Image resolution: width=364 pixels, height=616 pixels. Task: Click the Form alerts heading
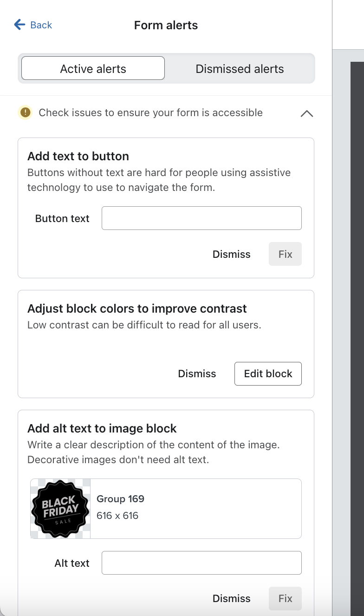pos(166,25)
